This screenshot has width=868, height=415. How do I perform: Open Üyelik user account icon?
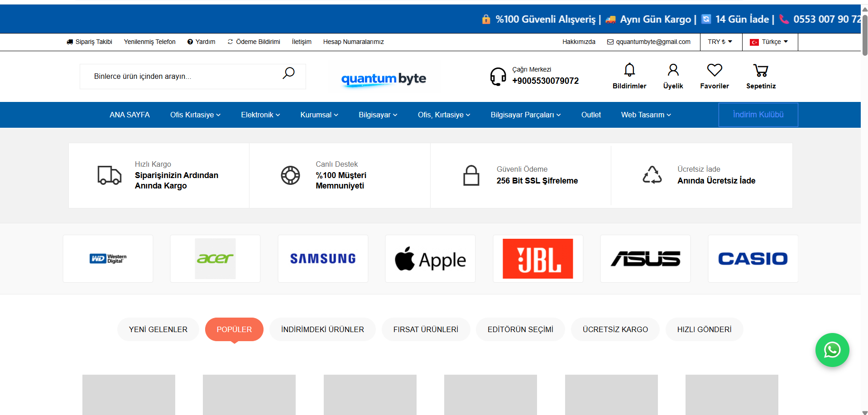[x=673, y=70]
